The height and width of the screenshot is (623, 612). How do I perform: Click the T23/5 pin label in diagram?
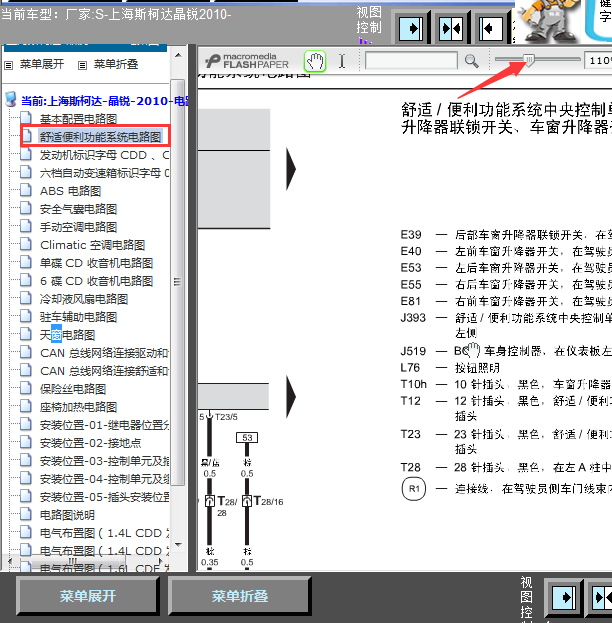coord(226,417)
